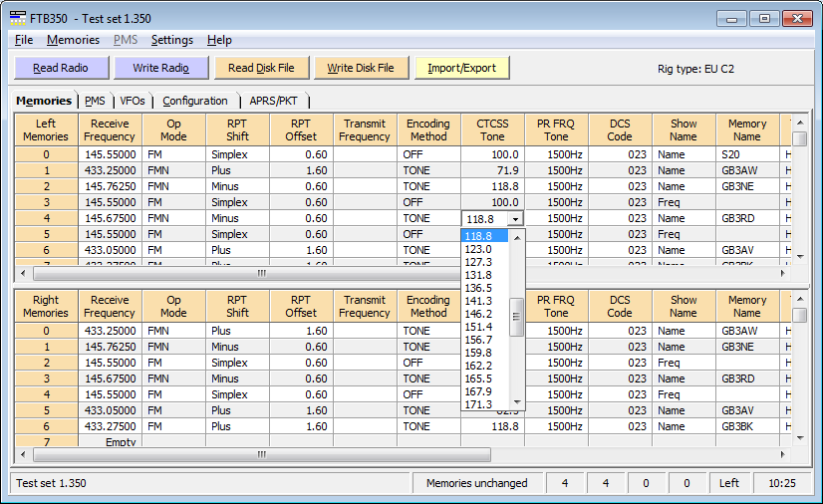Viewport: 823px width, 504px height.
Task: Click the Write Radio button
Action: pos(159,68)
